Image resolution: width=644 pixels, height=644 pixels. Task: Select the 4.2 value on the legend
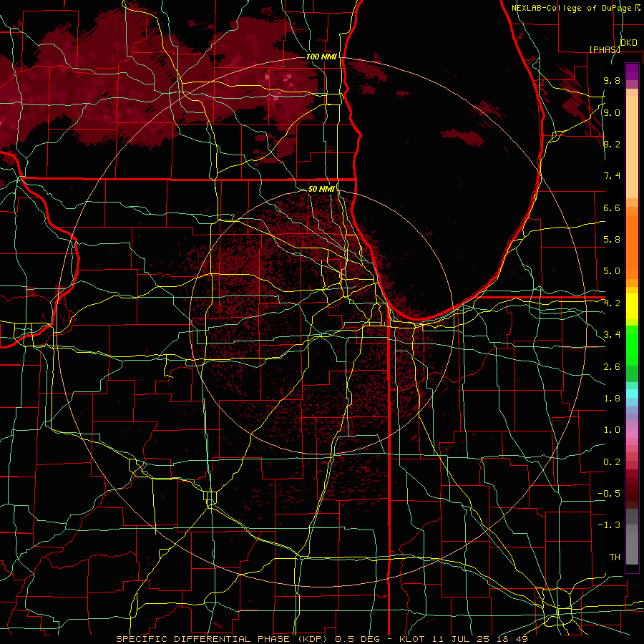[x=612, y=303]
